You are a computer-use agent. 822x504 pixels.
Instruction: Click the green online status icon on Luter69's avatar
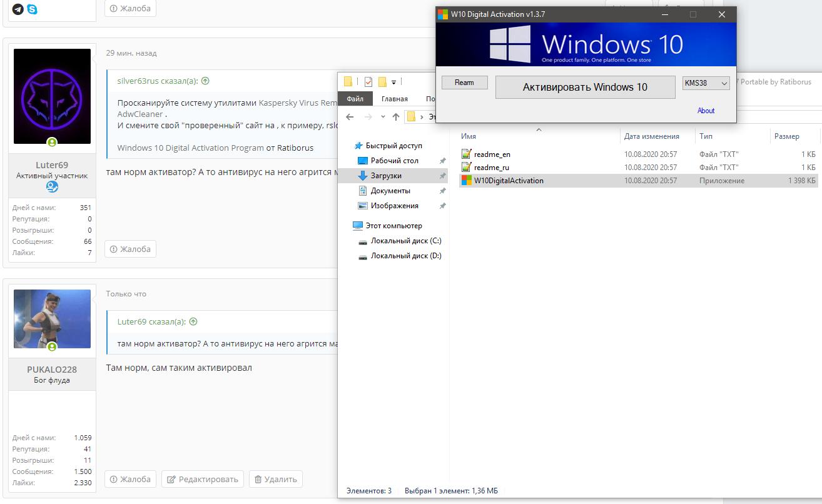pos(52,143)
